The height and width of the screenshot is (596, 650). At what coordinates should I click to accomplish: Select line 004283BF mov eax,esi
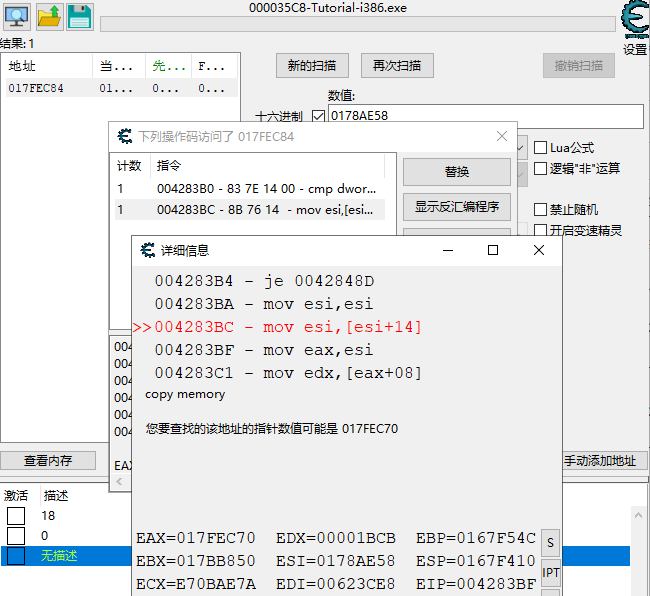pos(264,350)
